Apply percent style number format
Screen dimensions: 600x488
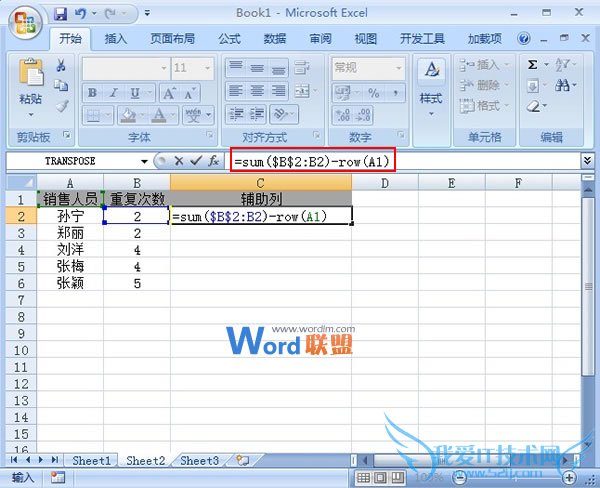[x=373, y=93]
